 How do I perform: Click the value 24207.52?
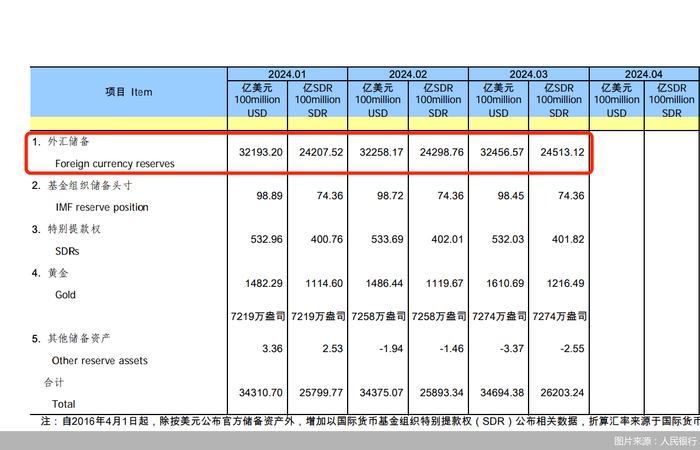(321, 153)
